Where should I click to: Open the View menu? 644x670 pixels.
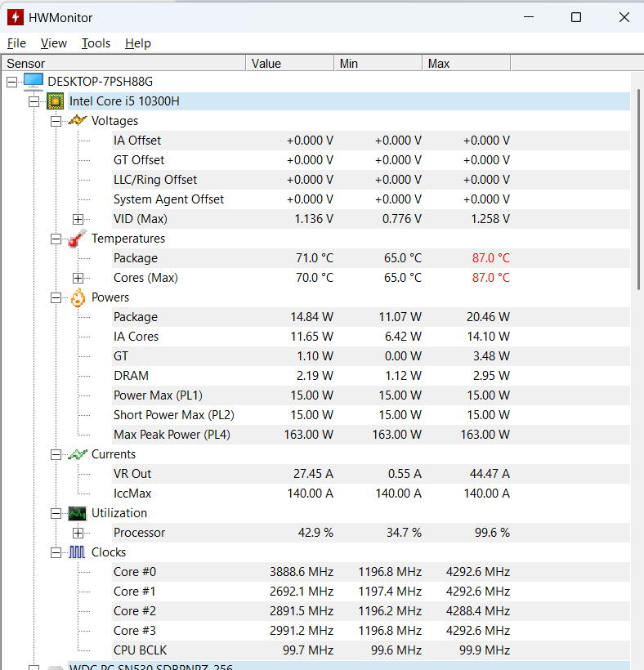pos(54,43)
